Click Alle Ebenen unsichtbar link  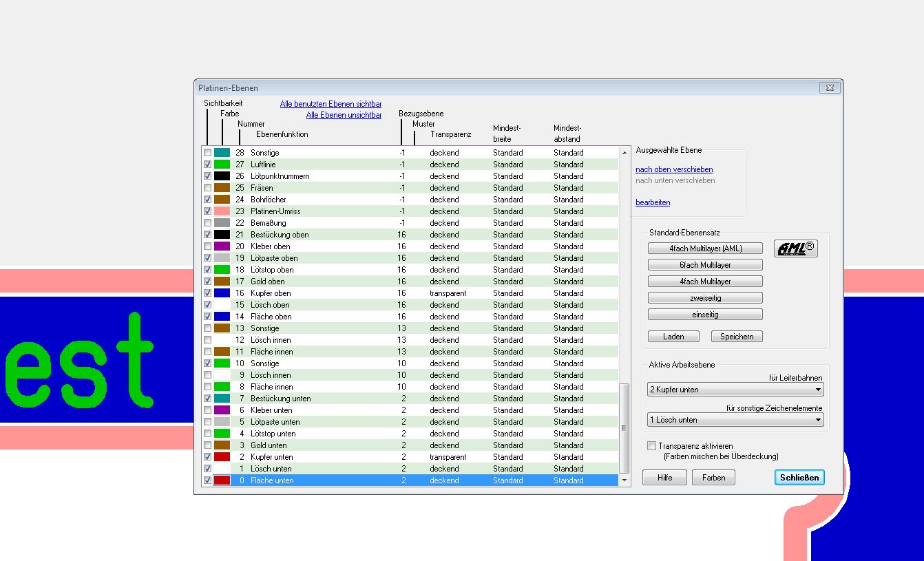point(344,115)
